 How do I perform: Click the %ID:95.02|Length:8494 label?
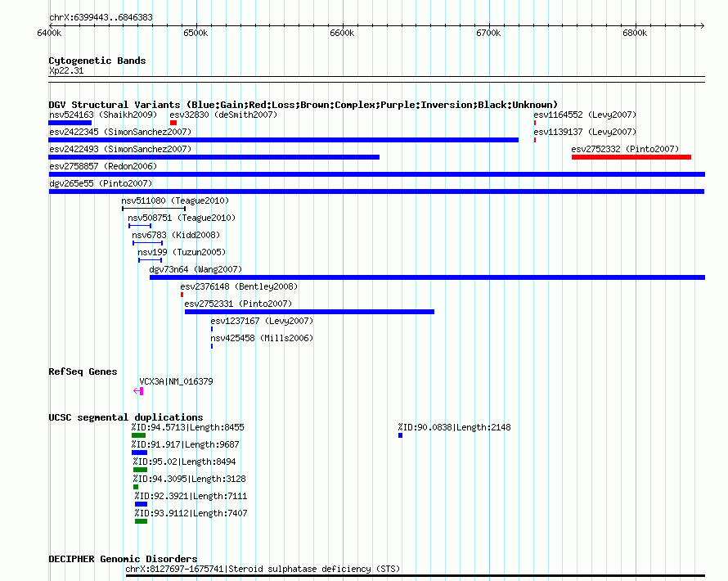[184, 462]
